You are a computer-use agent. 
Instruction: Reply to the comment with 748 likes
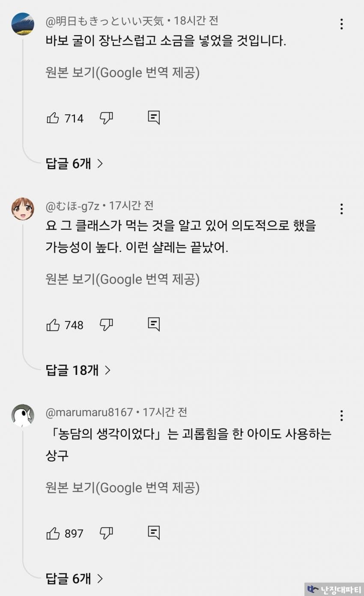154,324
